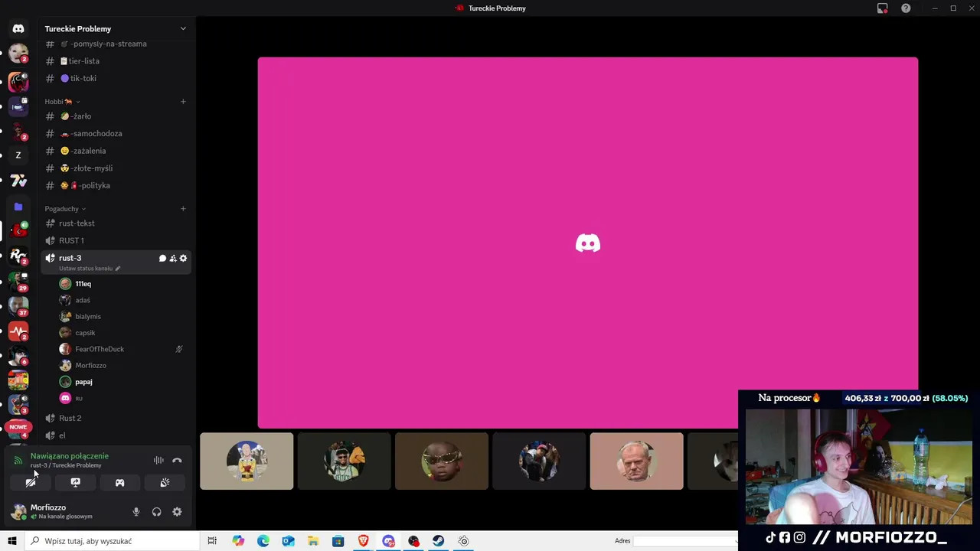Image resolution: width=980 pixels, height=551 pixels.
Task: Collapse the Pogaduchy channel category
Action: [65, 209]
